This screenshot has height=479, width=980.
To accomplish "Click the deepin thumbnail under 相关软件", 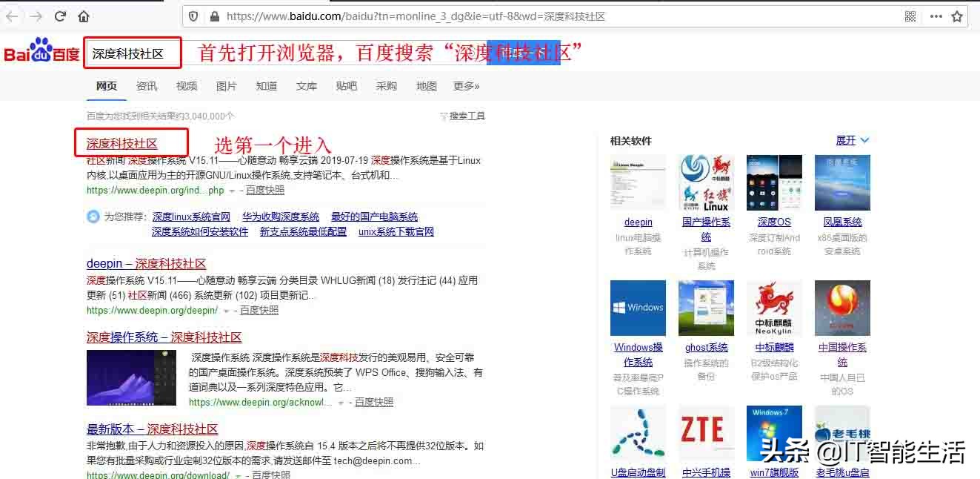I will click(638, 182).
